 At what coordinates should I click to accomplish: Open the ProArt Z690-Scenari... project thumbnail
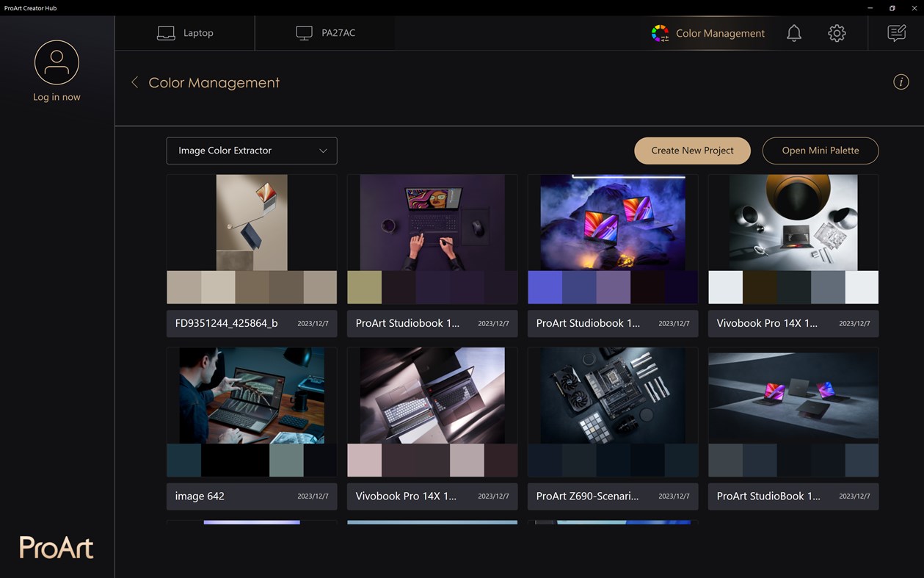point(613,396)
